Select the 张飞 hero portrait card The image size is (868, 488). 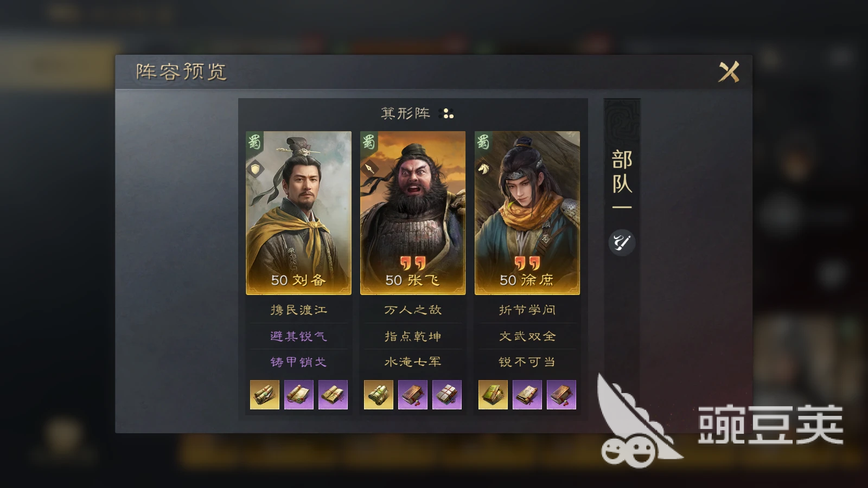413,213
